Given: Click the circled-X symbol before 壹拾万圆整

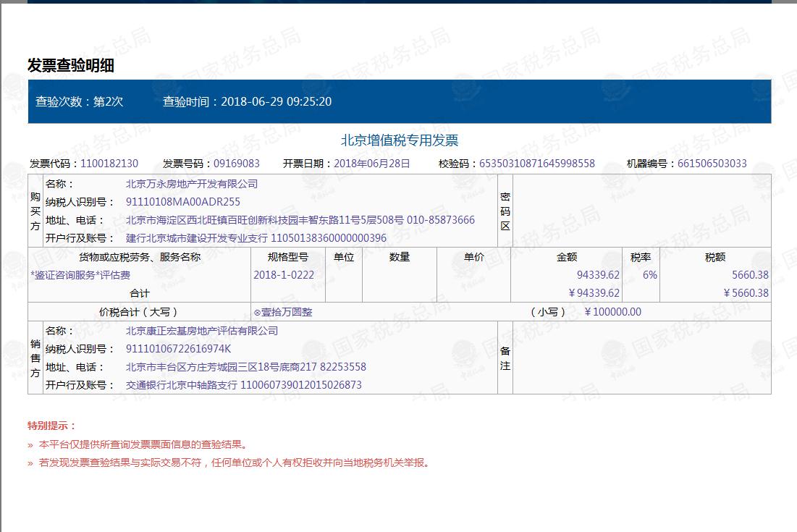Looking at the screenshot, I should click(x=257, y=313).
